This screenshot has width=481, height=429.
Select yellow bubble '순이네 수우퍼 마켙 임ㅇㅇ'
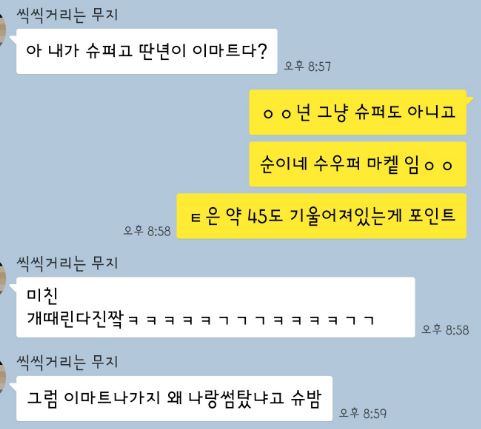point(358,164)
